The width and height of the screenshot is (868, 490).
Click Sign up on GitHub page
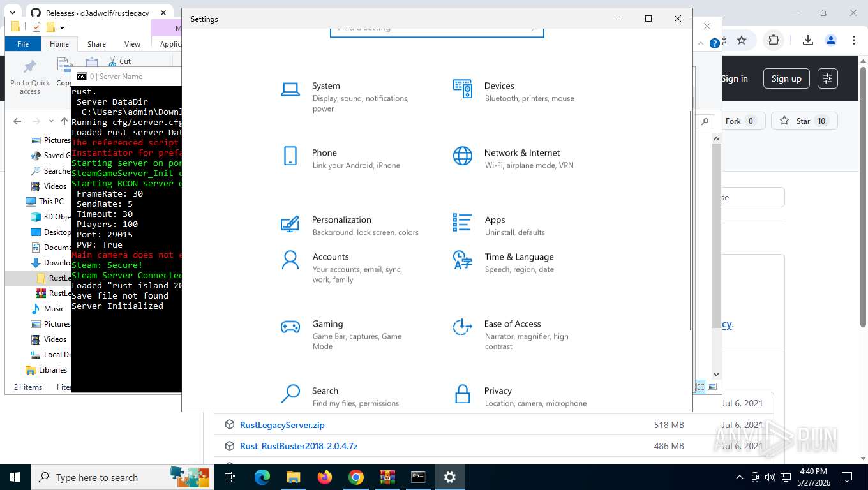point(786,78)
